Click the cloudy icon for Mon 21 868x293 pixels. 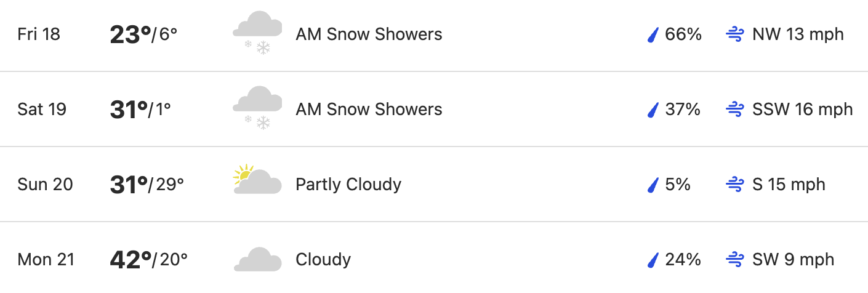click(x=257, y=259)
